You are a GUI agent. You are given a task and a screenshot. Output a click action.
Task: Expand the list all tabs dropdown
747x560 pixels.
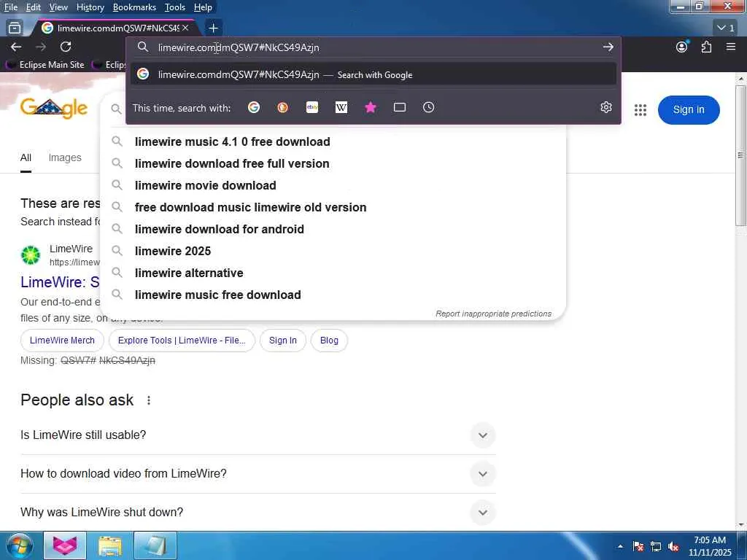coord(726,28)
